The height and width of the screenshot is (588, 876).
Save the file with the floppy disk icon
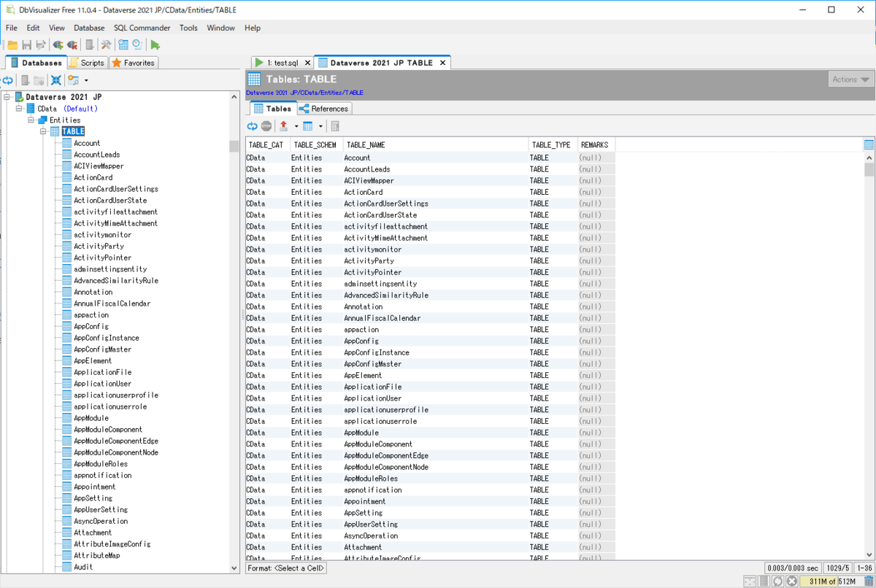click(x=26, y=44)
